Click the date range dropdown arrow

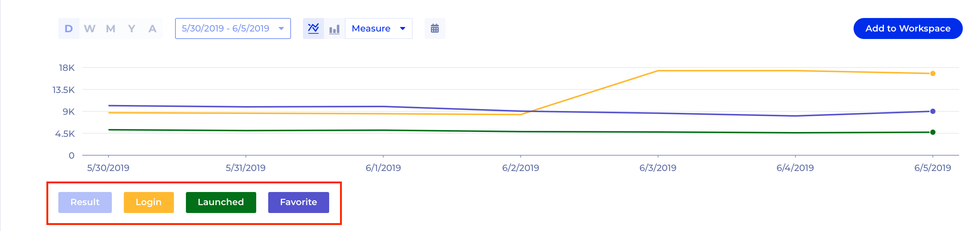coord(281,28)
